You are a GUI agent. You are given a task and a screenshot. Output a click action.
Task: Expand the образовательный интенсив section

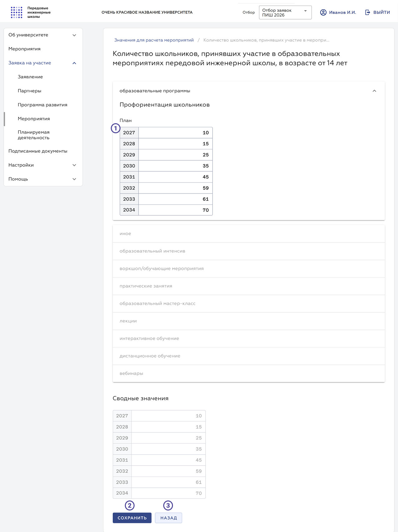pyautogui.click(x=249, y=251)
